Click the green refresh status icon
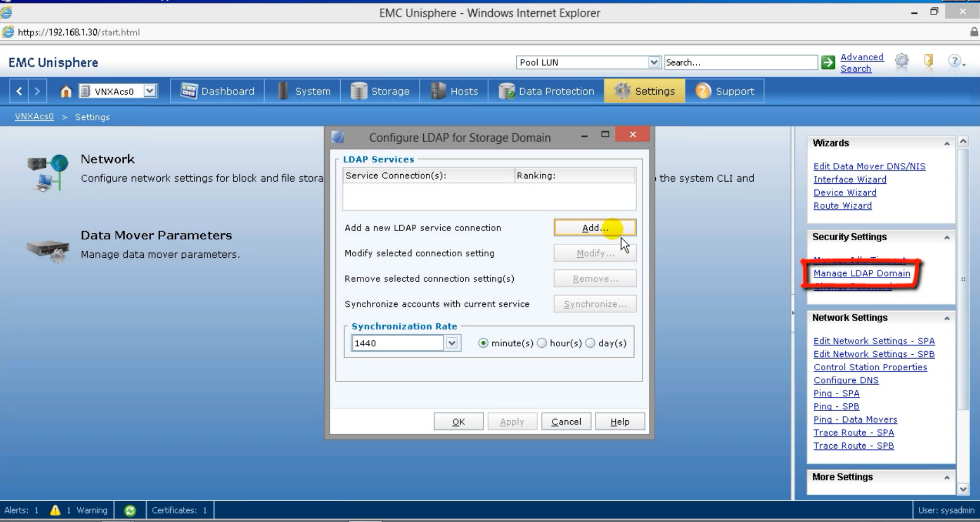This screenshot has width=980, height=522. [x=130, y=510]
